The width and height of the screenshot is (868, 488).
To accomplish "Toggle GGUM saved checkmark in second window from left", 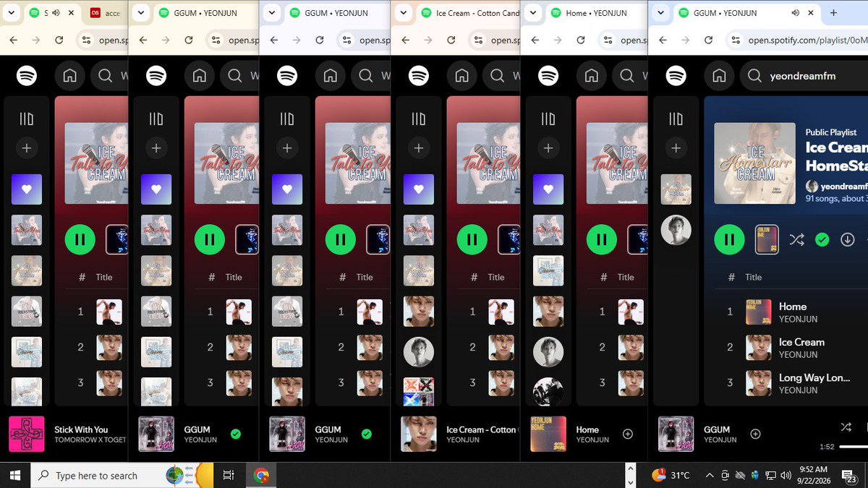I will 236,434.
